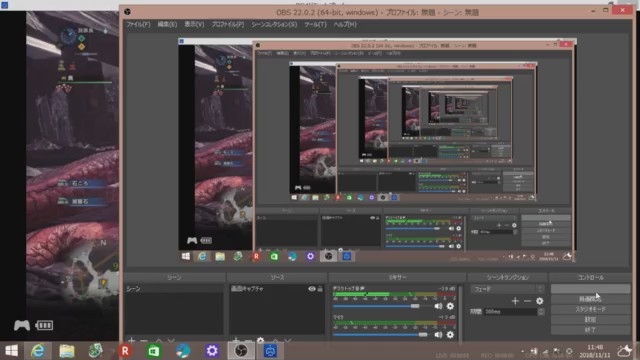Click the battery indicator in game window
640x360 pixels.
point(44,325)
